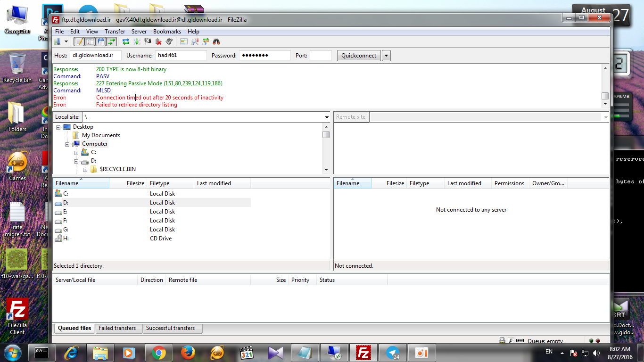Open the Transfer menu
This screenshot has width=644, height=362.
115,32
